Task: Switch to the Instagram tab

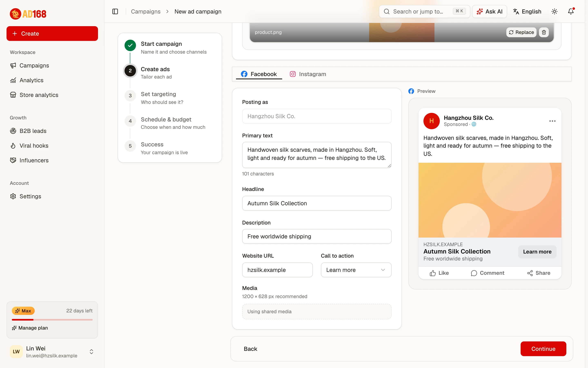Action: [x=308, y=74]
